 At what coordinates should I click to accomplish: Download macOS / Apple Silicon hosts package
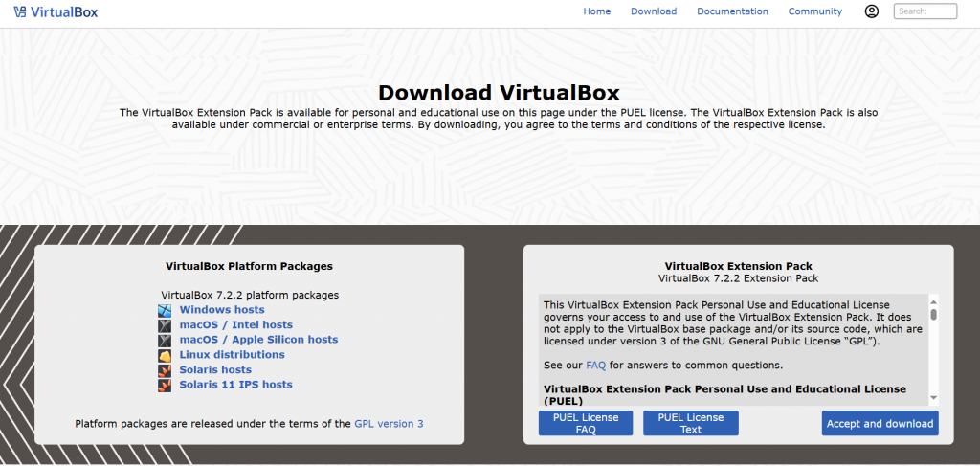tap(258, 340)
